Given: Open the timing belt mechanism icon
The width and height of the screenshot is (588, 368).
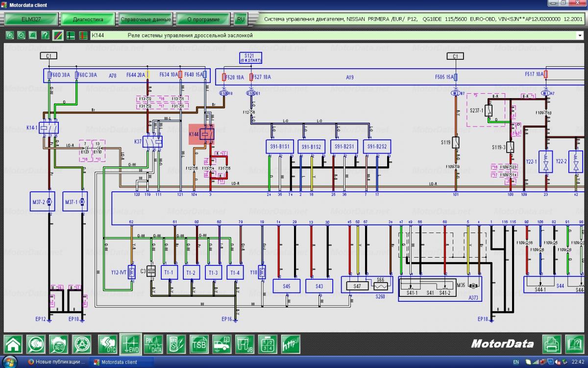Looking at the screenshot, I should (x=82, y=344).
